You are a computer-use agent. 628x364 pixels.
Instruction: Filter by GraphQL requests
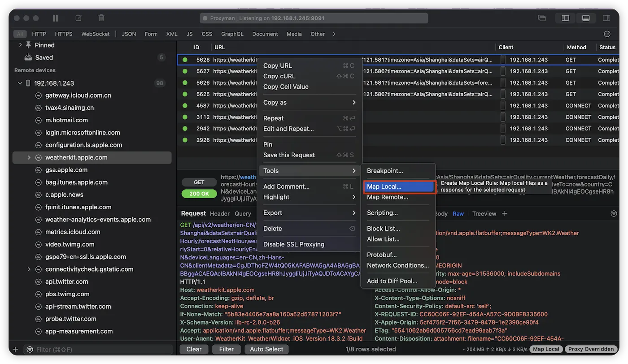pyautogui.click(x=232, y=34)
